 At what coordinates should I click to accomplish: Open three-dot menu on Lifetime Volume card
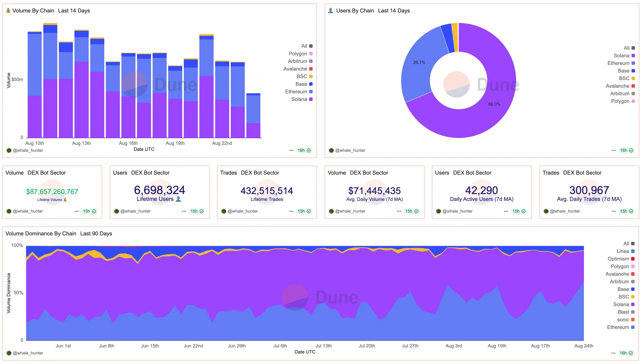(x=77, y=211)
